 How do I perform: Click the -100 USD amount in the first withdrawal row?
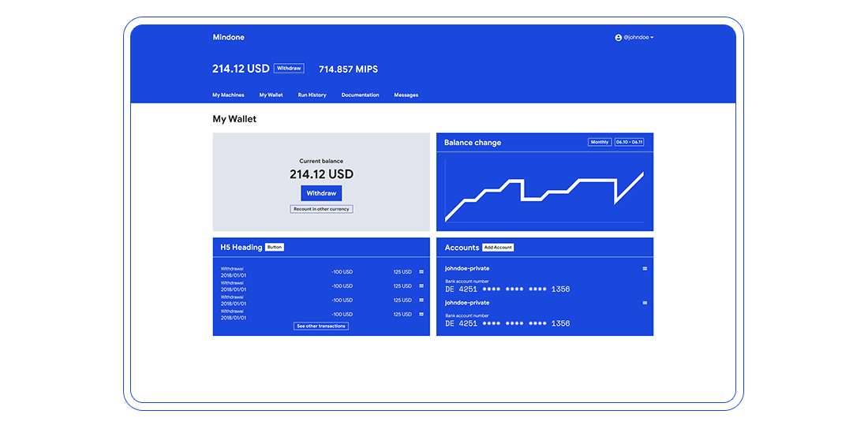pos(342,272)
